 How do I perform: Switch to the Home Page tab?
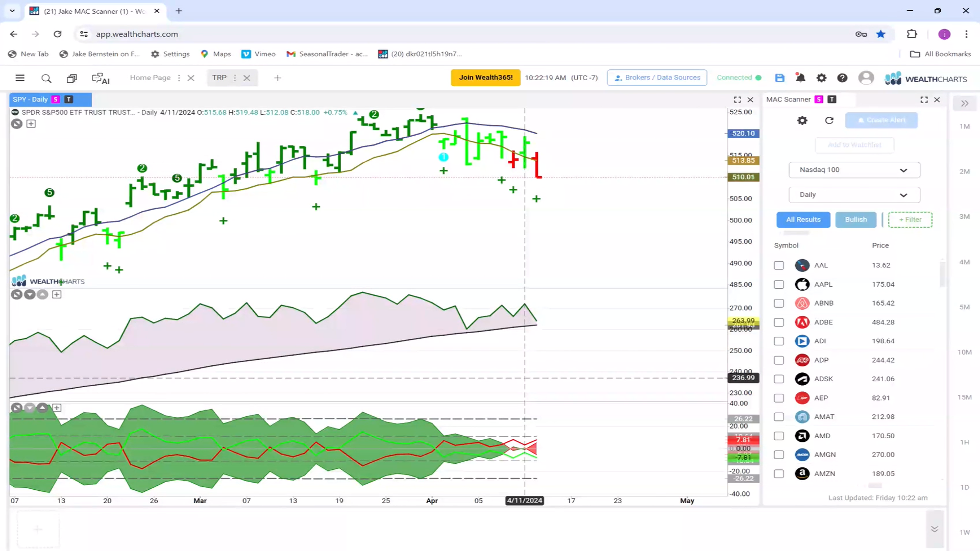click(x=150, y=78)
